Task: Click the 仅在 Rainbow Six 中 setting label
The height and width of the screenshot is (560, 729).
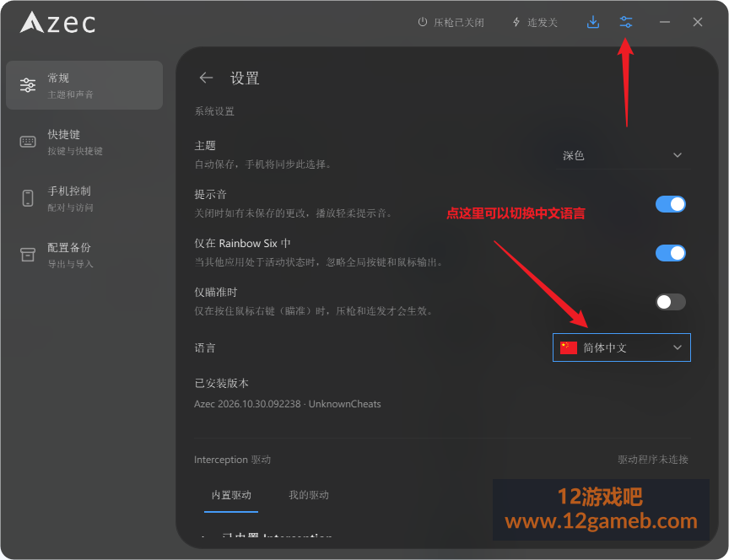Action: 243,244
